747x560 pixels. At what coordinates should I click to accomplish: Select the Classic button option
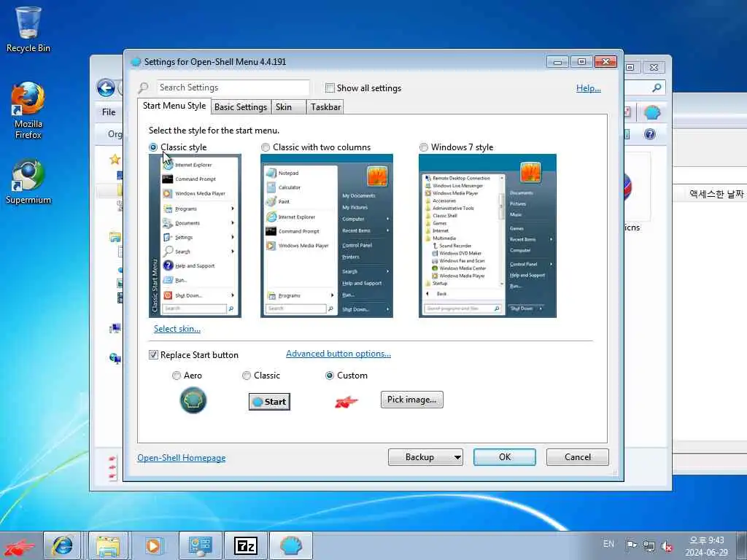click(247, 376)
